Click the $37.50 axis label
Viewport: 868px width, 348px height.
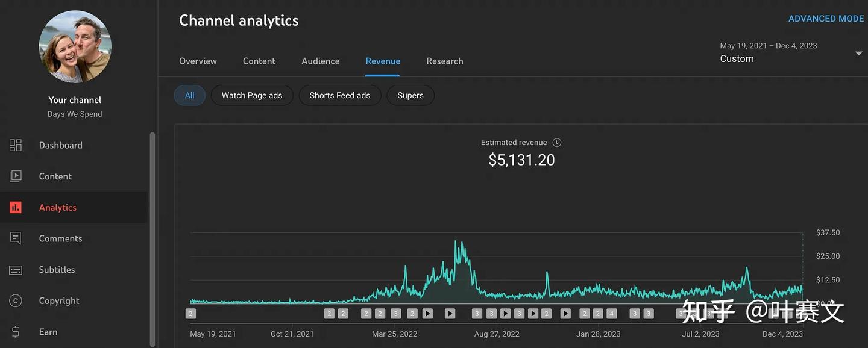828,232
